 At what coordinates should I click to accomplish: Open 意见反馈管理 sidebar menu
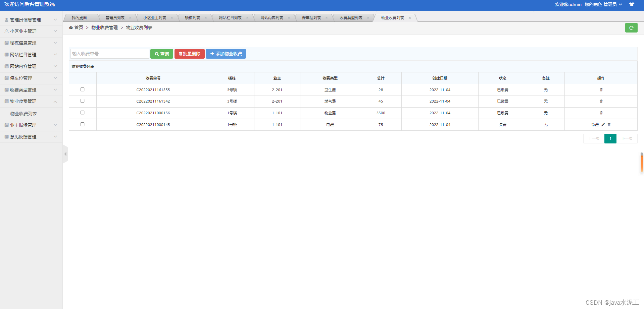point(31,137)
